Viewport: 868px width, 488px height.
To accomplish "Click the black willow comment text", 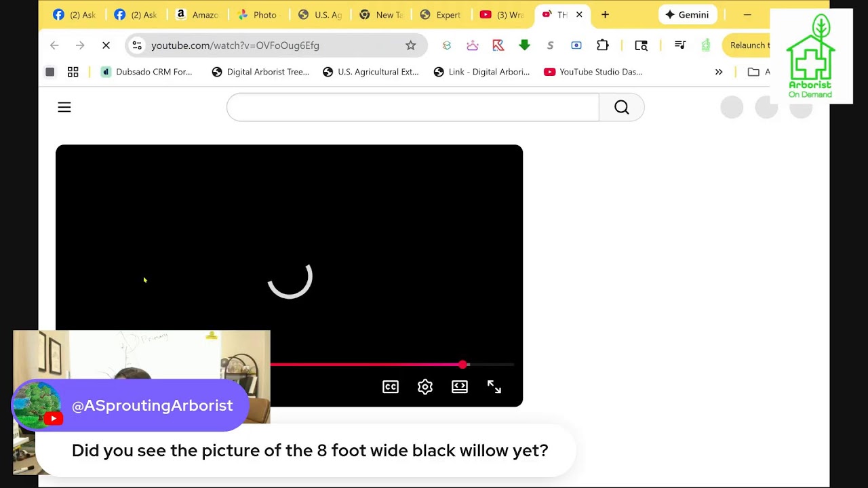I will click(310, 451).
